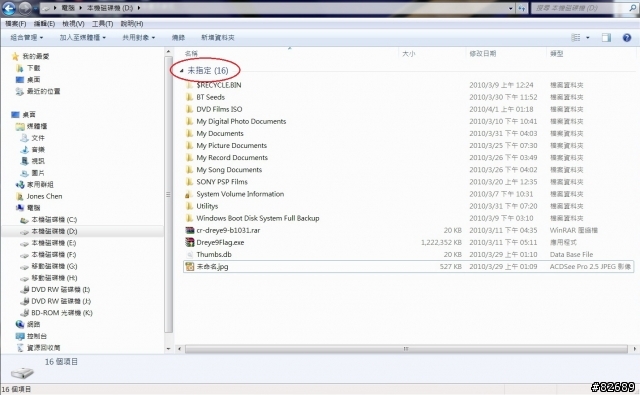Open the view options dropdown arrow
The width and height of the screenshot is (640, 395).
pos(588,38)
